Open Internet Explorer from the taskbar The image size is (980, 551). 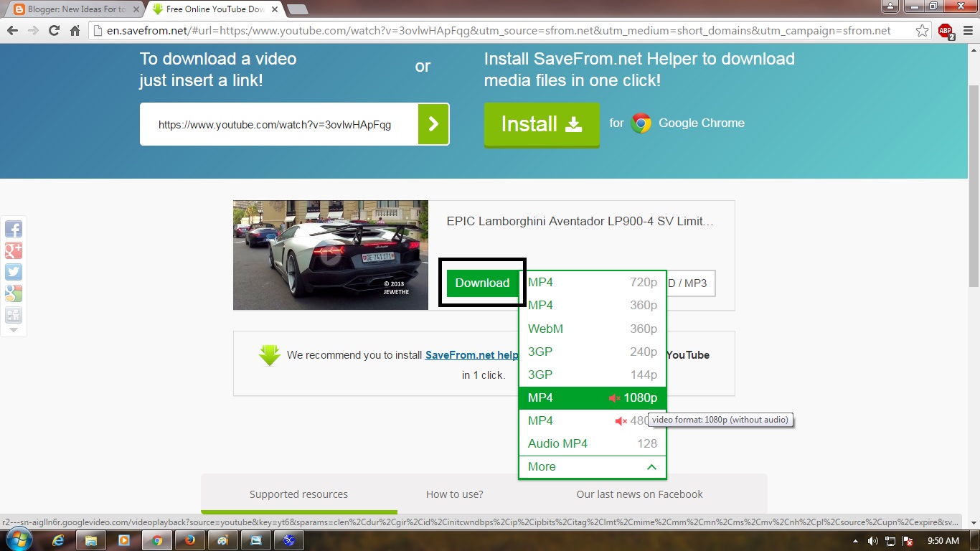point(59,540)
